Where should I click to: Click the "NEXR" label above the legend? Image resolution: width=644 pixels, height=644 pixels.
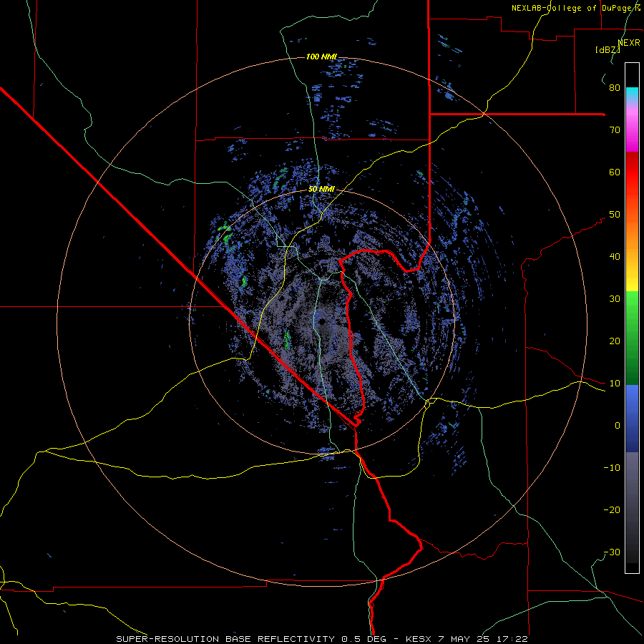click(x=629, y=43)
